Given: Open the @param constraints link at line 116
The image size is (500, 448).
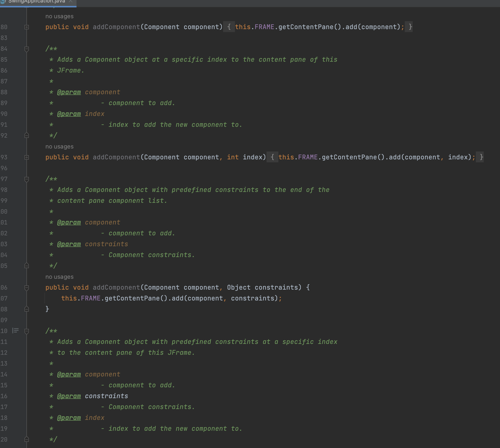Looking at the screenshot, I should tap(69, 396).
